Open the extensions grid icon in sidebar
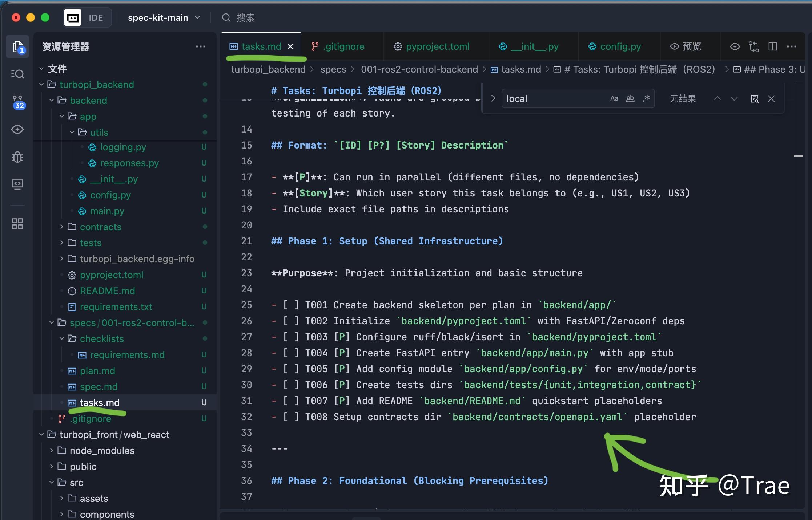The height and width of the screenshot is (520, 812). 17,224
